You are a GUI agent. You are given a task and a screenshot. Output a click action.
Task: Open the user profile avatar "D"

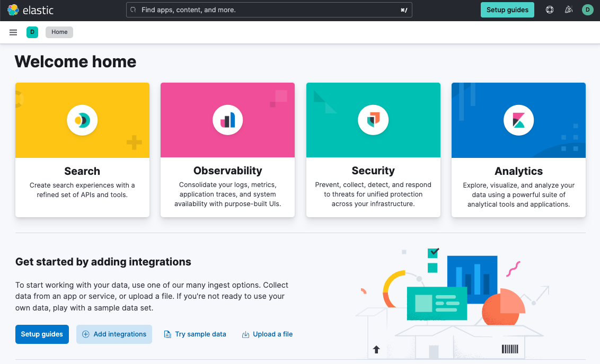click(x=587, y=10)
